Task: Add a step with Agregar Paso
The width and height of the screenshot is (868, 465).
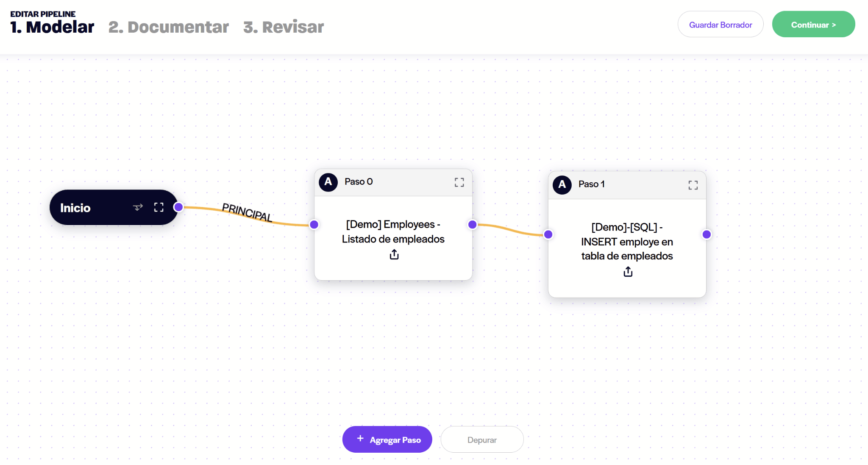Action: 387,439
